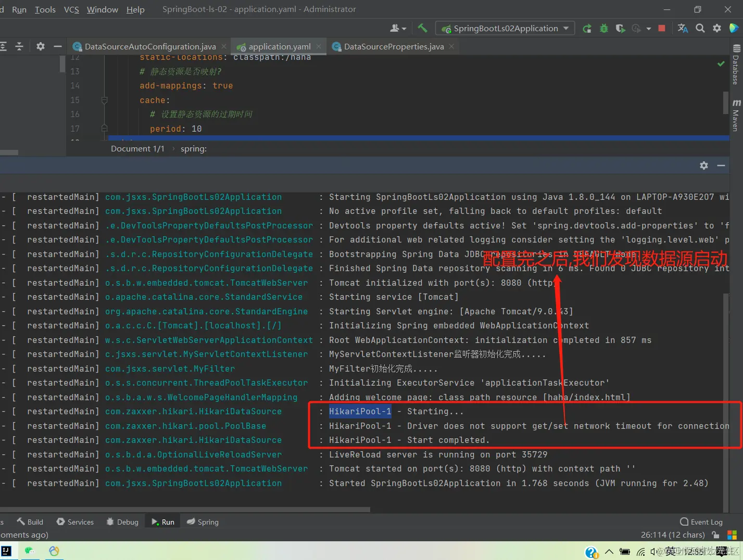Click the 'Document 1/1' breadcrumb
The height and width of the screenshot is (560, 743).
pyautogui.click(x=137, y=148)
